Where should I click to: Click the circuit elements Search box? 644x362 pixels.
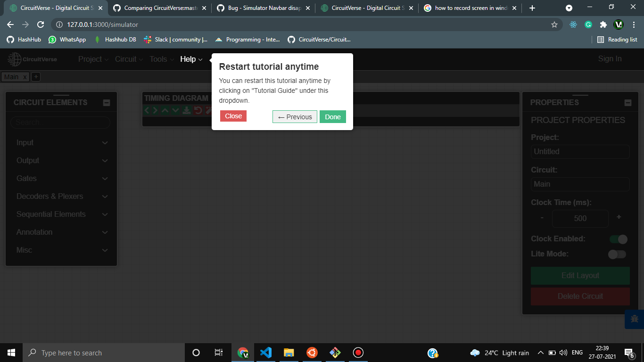pyautogui.click(x=60, y=123)
